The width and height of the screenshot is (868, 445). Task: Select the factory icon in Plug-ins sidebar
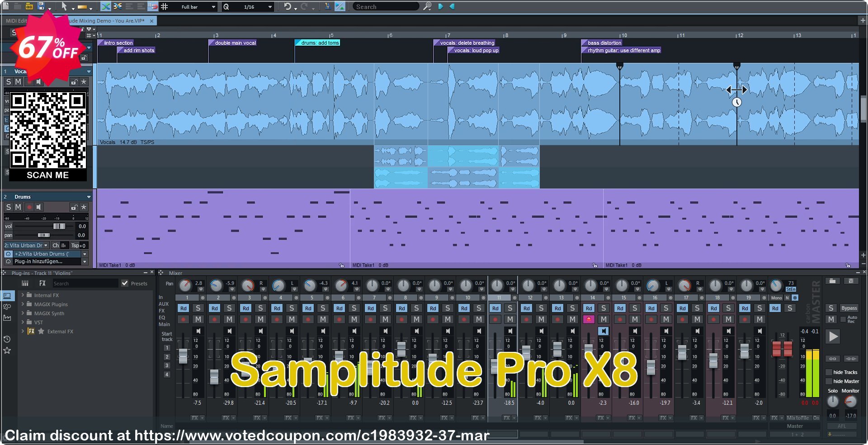(7, 318)
